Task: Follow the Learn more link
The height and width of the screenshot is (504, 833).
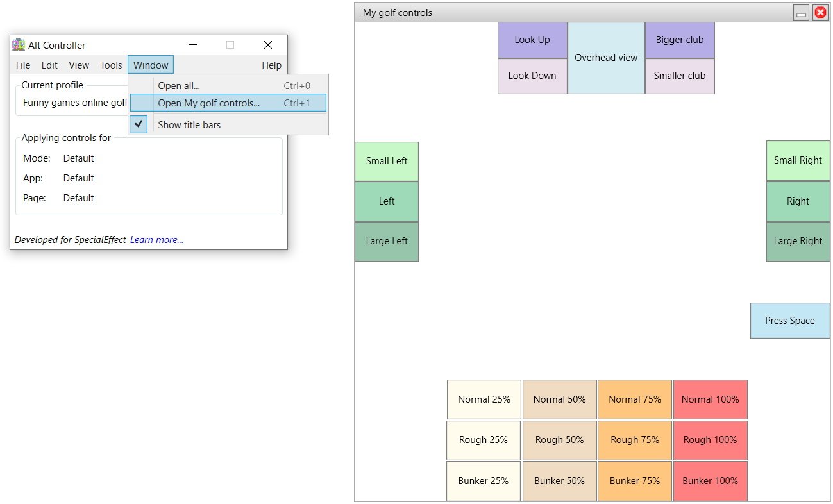Action: pyautogui.click(x=156, y=239)
